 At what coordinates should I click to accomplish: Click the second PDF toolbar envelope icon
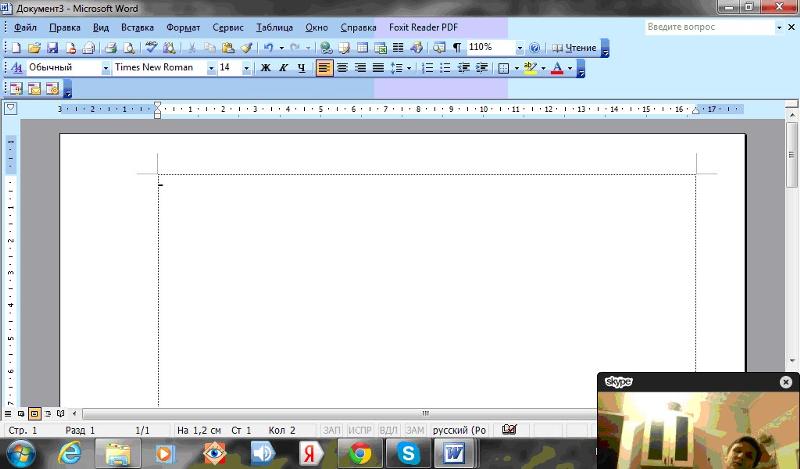tap(34, 88)
